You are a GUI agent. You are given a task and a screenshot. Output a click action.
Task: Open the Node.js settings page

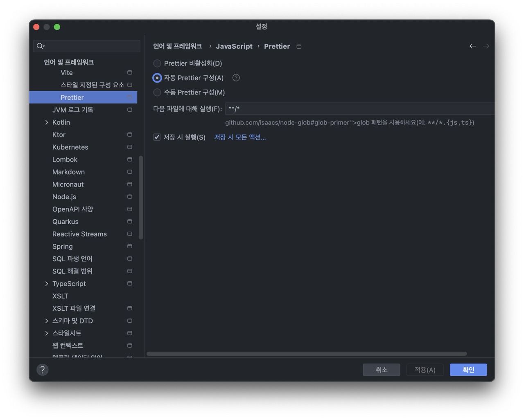click(64, 197)
